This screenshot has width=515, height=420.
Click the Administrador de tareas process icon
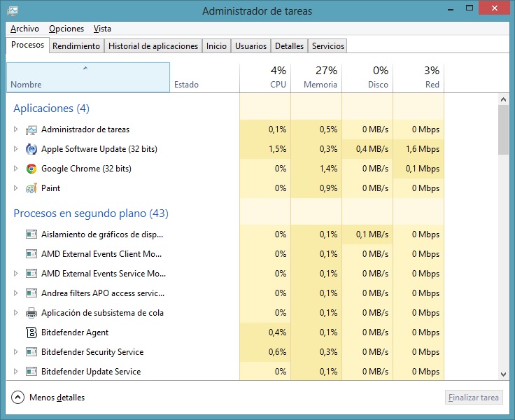[x=31, y=129]
